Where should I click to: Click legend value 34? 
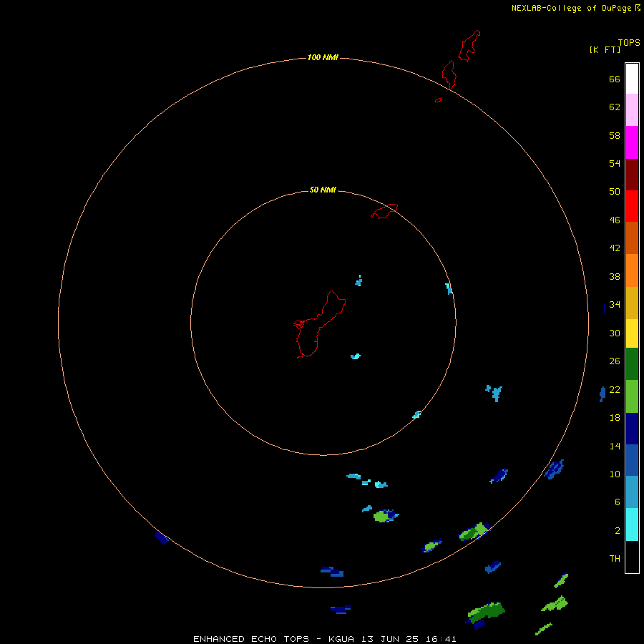tap(615, 304)
